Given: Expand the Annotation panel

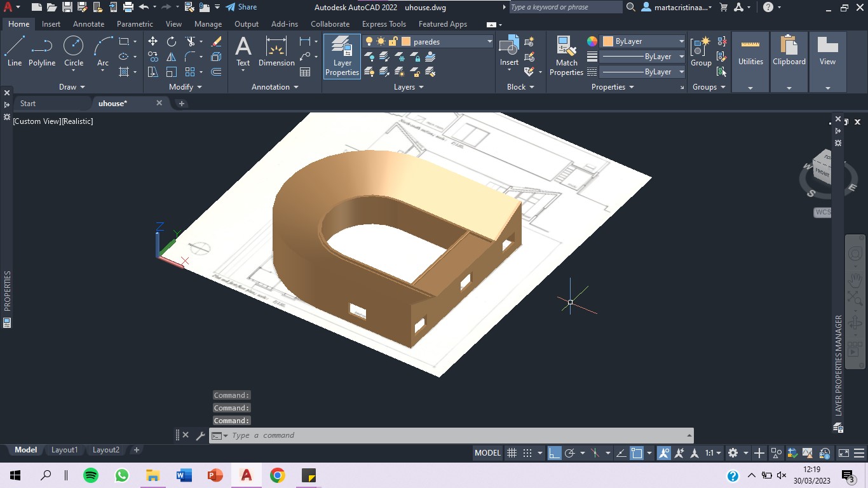Looking at the screenshot, I should tap(275, 87).
